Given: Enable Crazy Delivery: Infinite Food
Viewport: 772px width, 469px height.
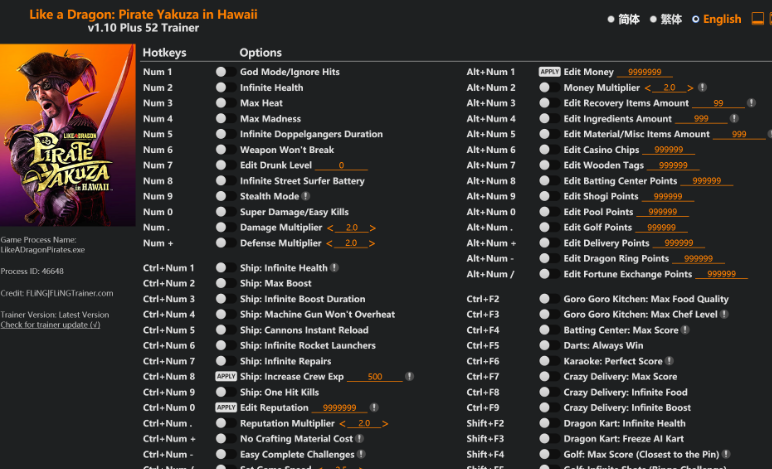Looking at the screenshot, I should (x=548, y=392).
